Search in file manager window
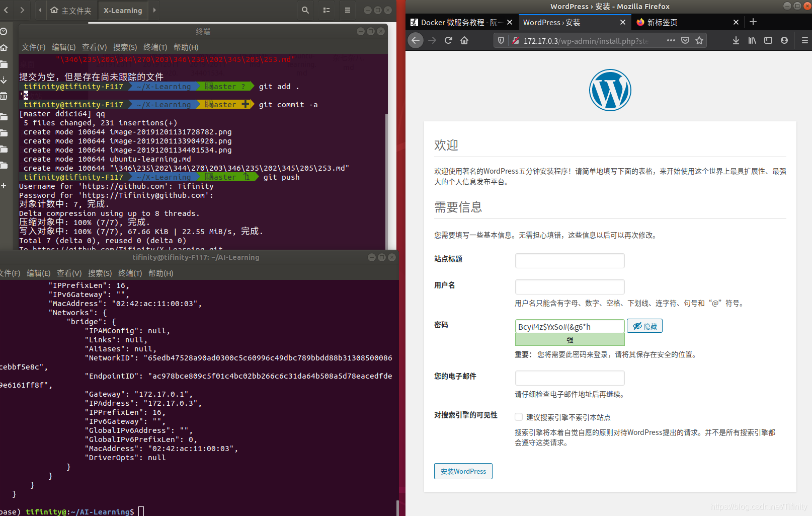This screenshot has height=516, width=812. [305, 10]
